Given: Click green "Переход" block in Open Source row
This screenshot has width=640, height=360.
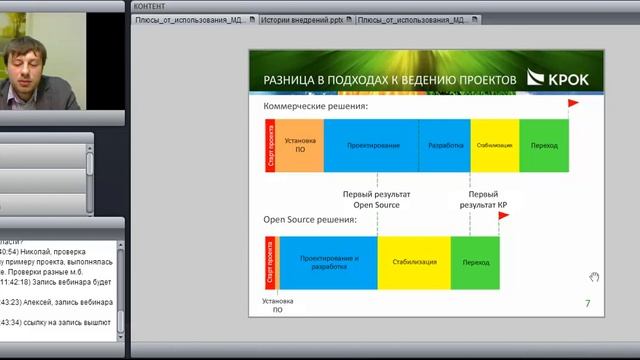Looking at the screenshot, I should point(476,262).
